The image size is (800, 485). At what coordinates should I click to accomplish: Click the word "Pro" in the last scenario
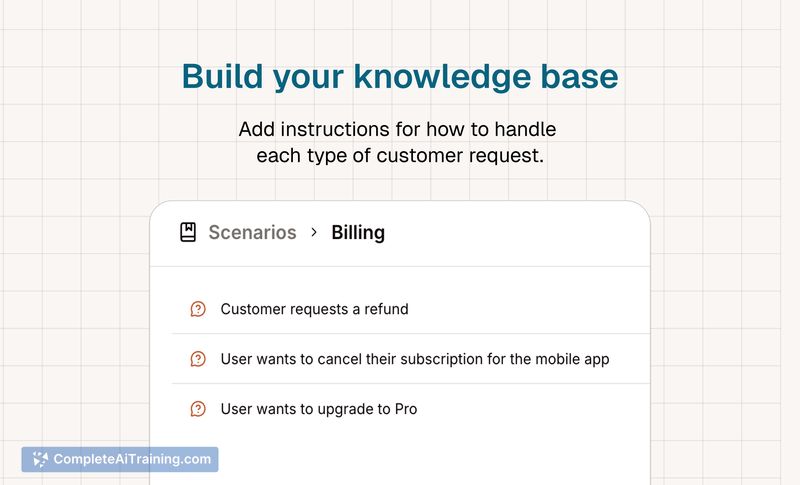tap(405, 409)
